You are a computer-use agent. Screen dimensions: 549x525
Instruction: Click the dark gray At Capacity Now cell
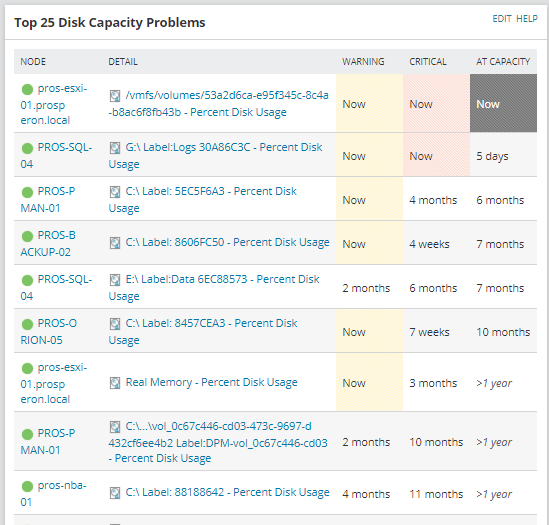coord(503,103)
